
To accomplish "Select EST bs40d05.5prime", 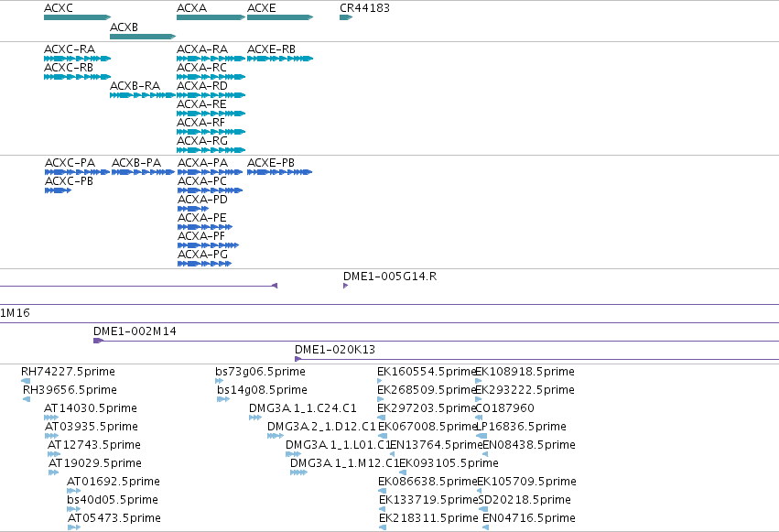I will click(x=73, y=509).
